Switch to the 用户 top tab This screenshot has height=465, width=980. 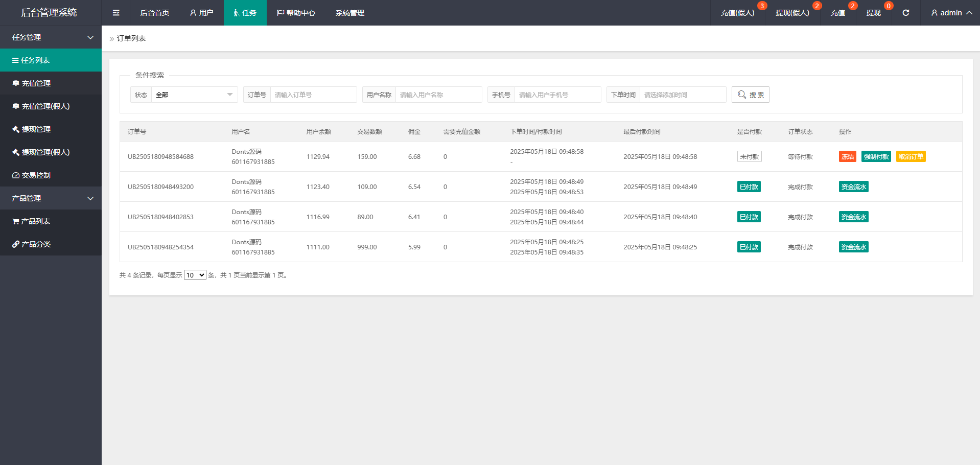point(201,13)
